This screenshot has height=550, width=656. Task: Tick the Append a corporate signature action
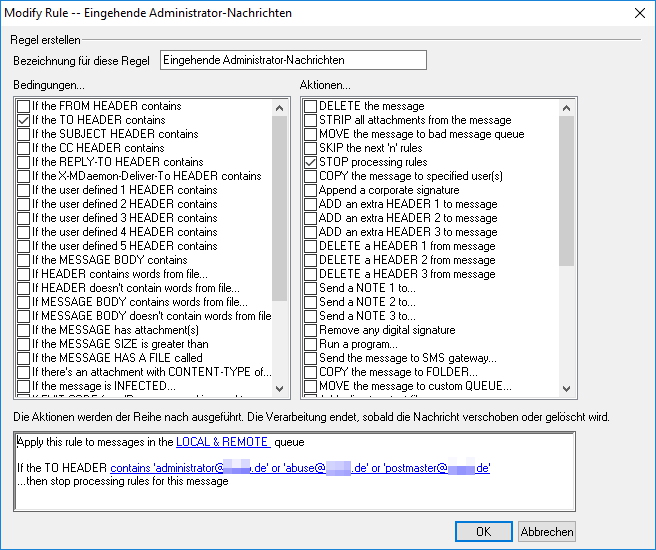point(311,190)
